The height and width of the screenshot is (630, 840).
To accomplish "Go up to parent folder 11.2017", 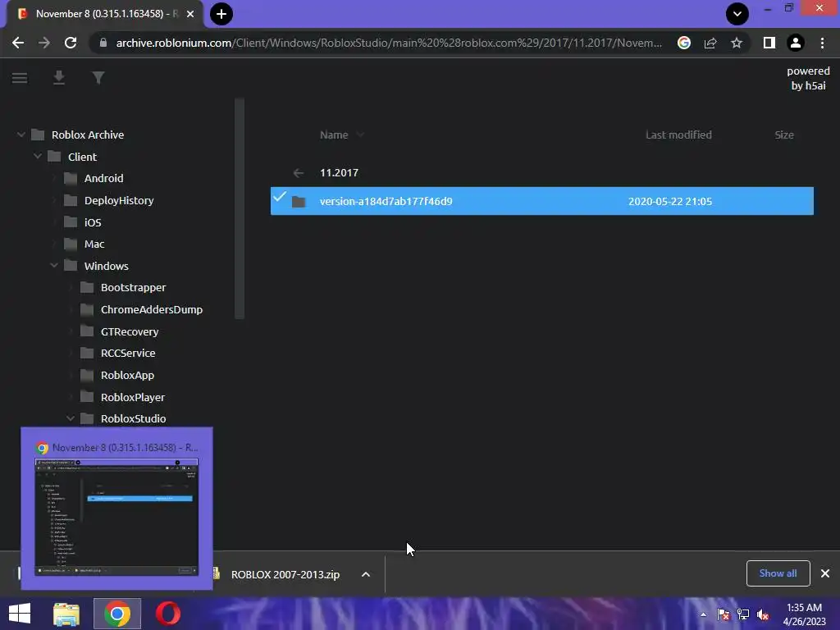I will pos(339,172).
